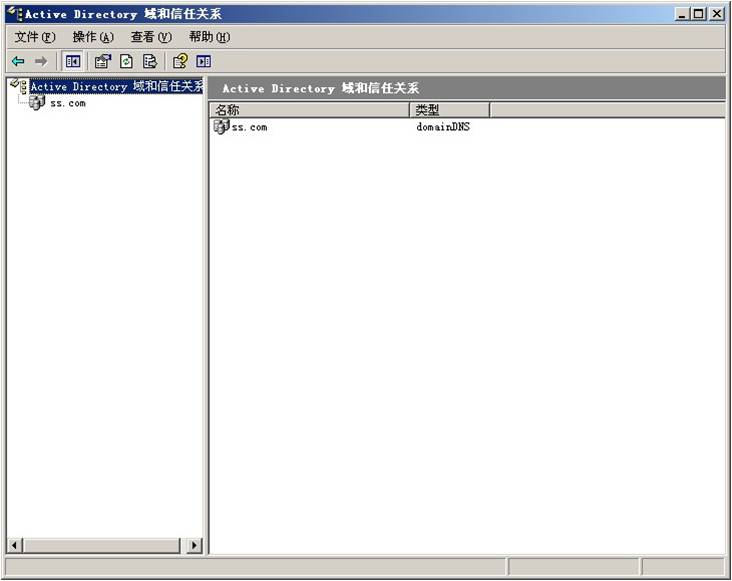
Task: Open the Help toolbar icon
Action: (180, 61)
